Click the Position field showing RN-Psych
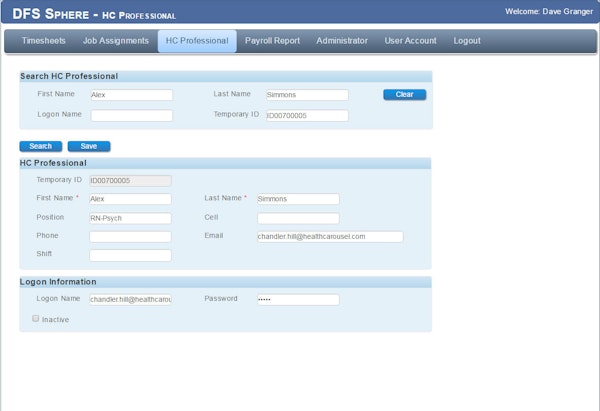Screen dimensions: 600x411 pyautogui.click(x=130, y=218)
